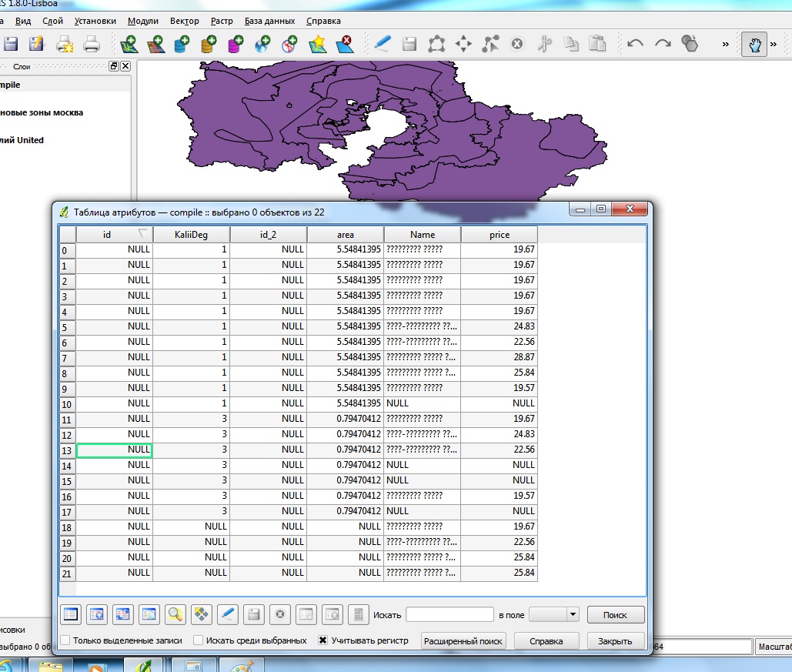Uncheck 'Учитывать регистр' checkbox

coord(323,640)
